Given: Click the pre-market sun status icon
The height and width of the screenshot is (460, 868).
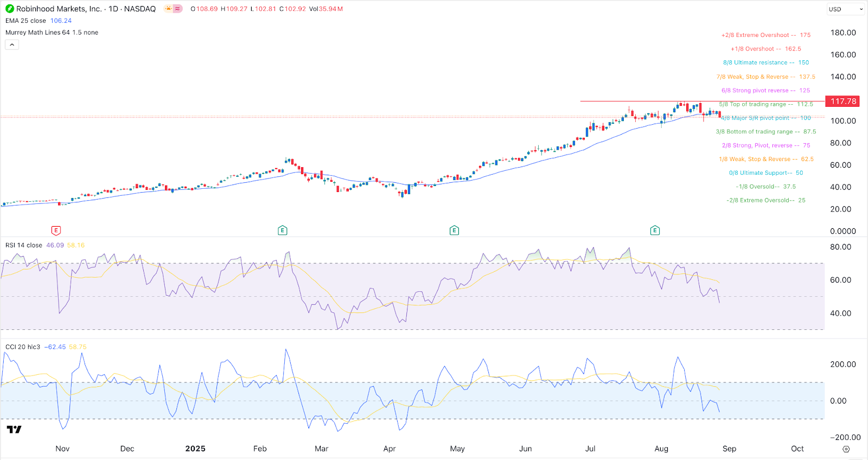Looking at the screenshot, I should tap(168, 9).
